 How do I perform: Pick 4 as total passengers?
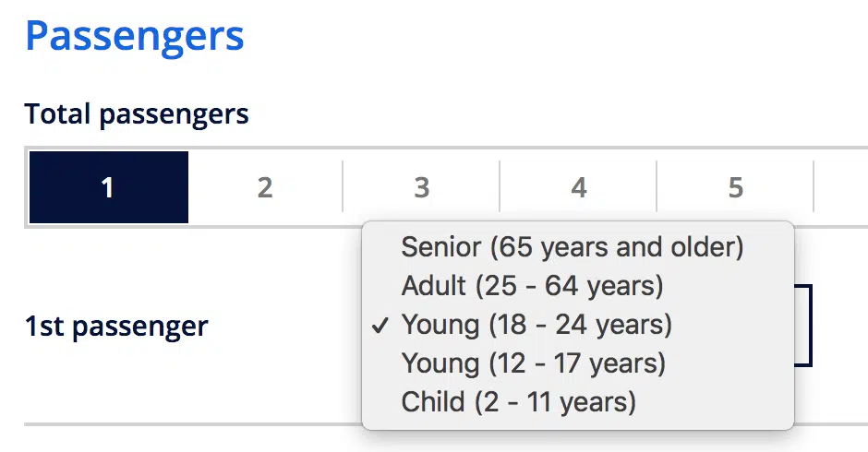pyautogui.click(x=579, y=188)
